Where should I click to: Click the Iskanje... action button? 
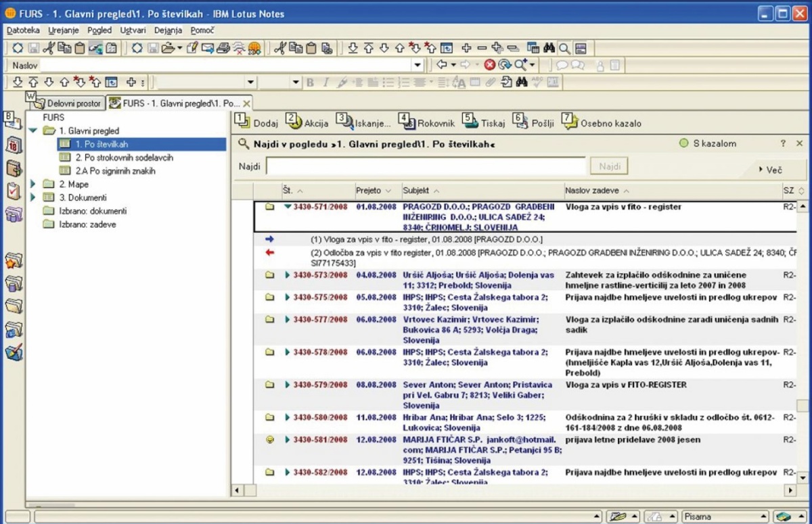(x=364, y=122)
